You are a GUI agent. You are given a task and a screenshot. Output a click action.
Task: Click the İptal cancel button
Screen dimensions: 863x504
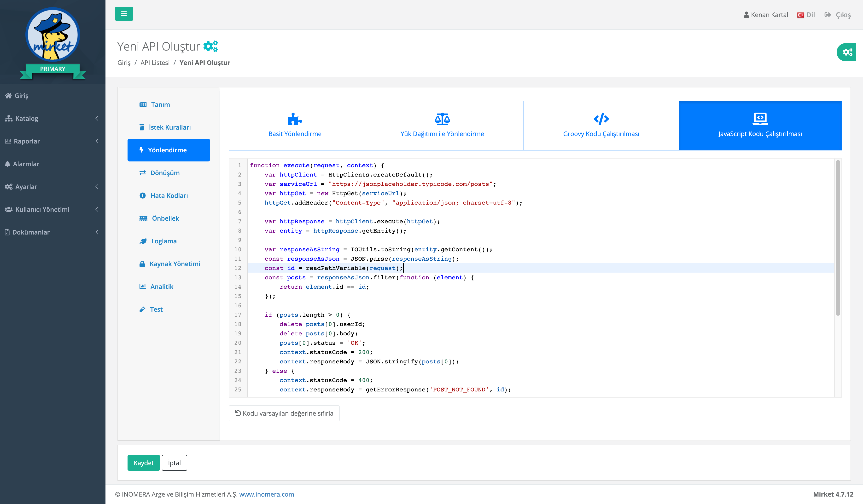(174, 463)
